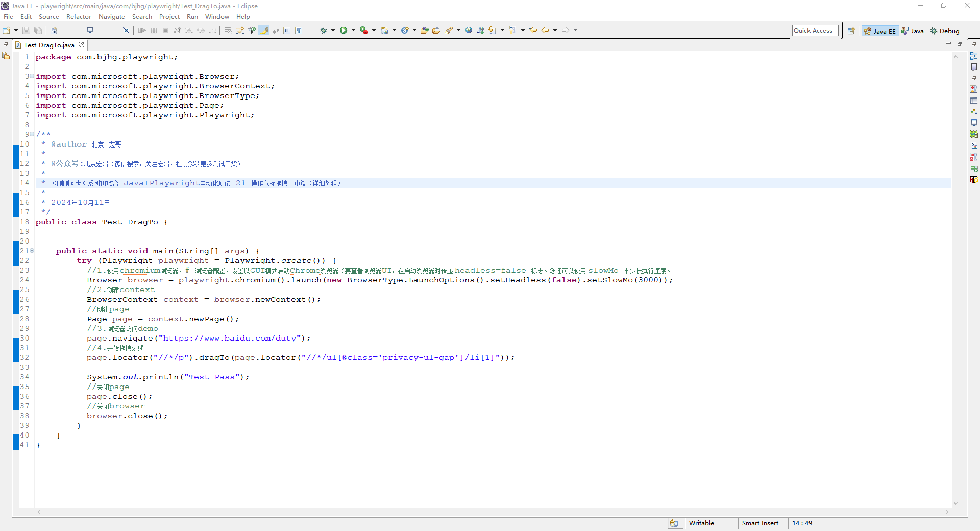The height and width of the screenshot is (531, 980).
Task: Click Back navigation arrow in toolbar
Action: (545, 31)
